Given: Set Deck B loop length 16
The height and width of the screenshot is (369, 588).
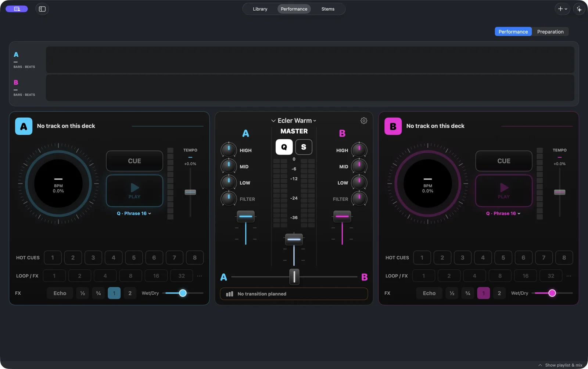Looking at the screenshot, I should click(x=526, y=276).
